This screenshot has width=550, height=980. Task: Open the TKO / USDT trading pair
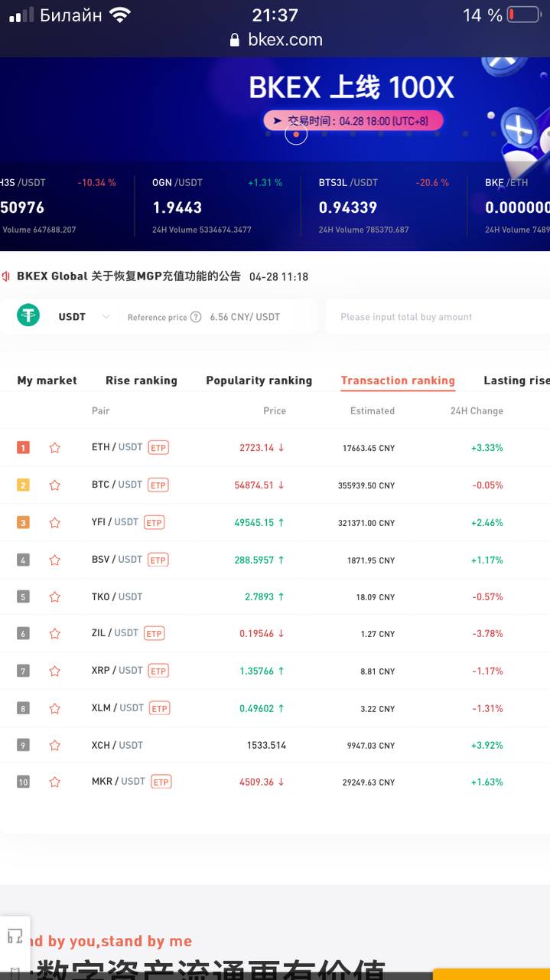(117, 596)
